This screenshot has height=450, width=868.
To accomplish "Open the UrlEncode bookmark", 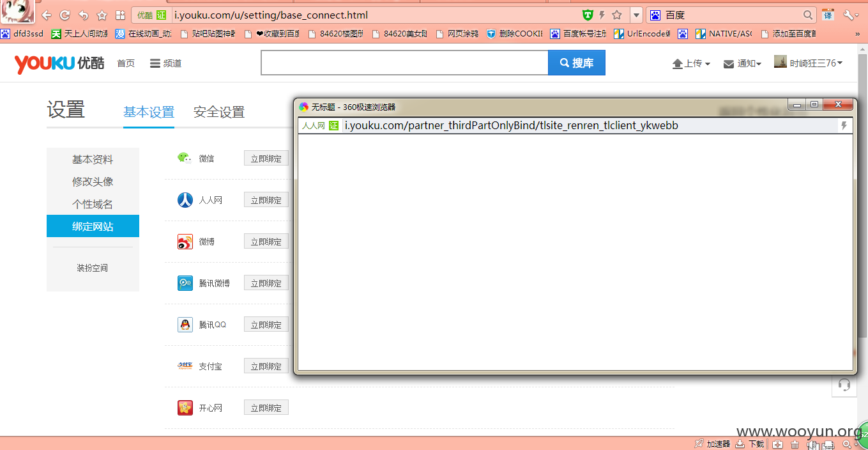I will (642, 34).
